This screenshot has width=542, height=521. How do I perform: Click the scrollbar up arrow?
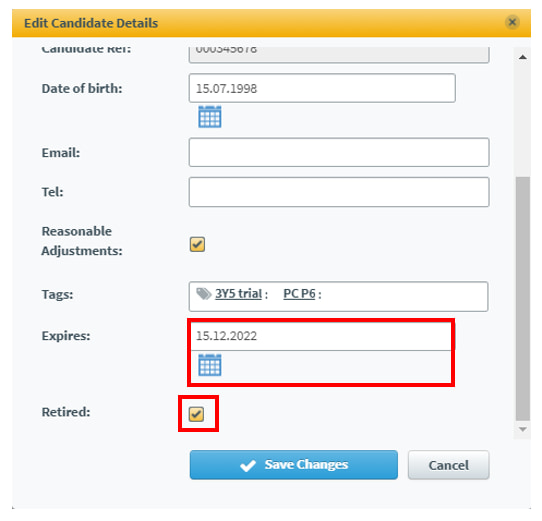point(523,57)
